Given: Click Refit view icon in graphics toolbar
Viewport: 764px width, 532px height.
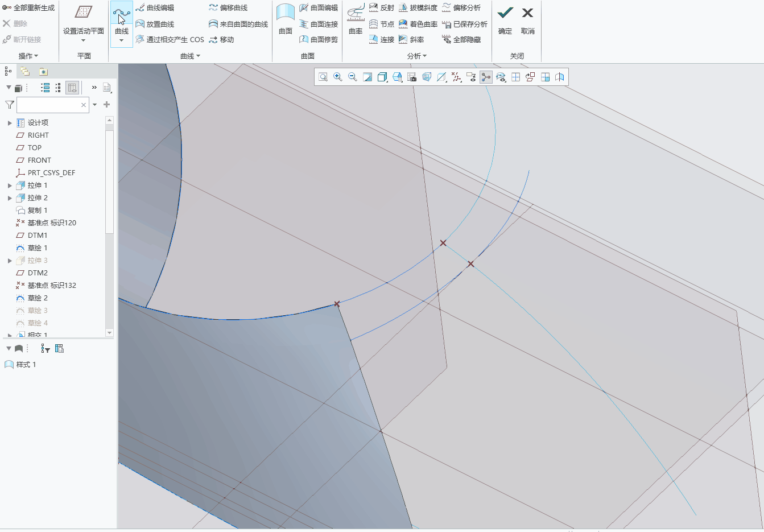Looking at the screenshot, I should [323, 77].
